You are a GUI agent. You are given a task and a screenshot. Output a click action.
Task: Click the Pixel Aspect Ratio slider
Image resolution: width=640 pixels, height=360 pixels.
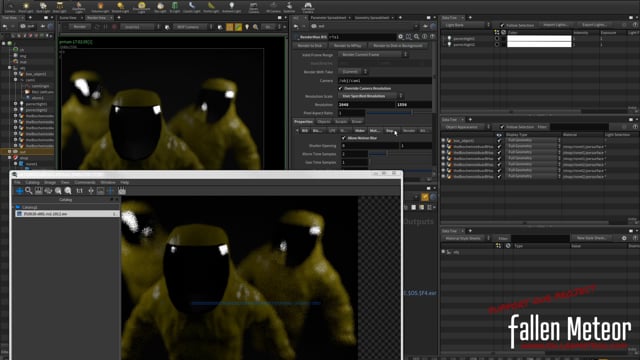coord(399,113)
